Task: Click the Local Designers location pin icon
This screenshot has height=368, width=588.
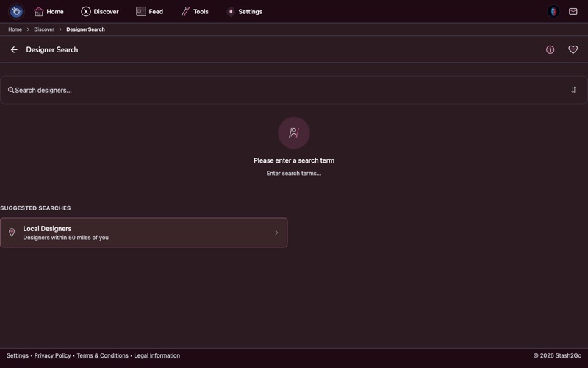Action: click(12, 233)
